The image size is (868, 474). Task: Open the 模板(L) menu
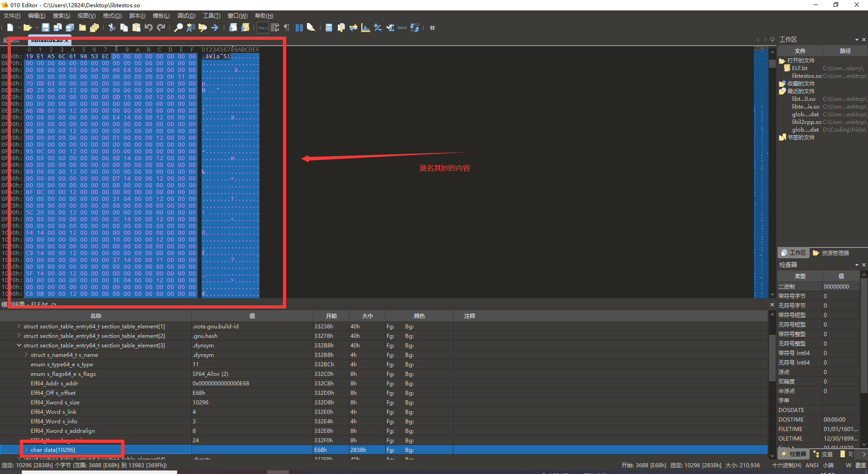[x=161, y=16]
